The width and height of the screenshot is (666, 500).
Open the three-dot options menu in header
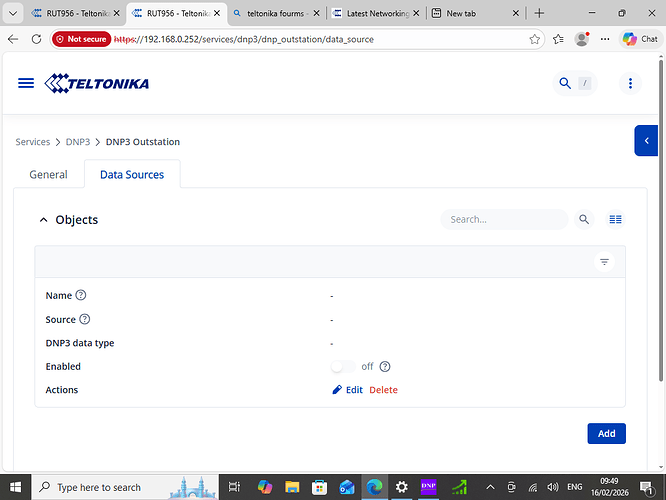(x=630, y=83)
